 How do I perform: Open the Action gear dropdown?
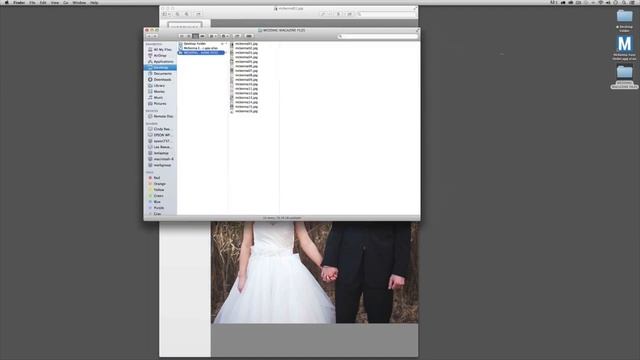point(225,36)
